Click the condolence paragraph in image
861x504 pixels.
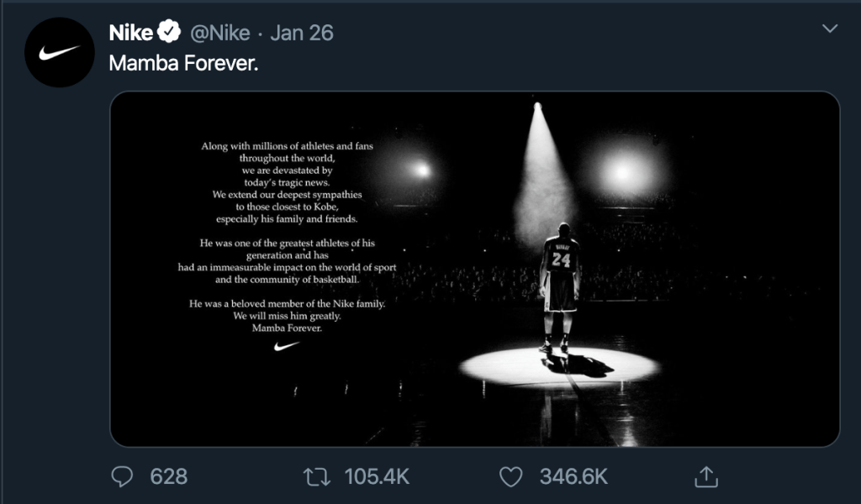[x=287, y=182]
